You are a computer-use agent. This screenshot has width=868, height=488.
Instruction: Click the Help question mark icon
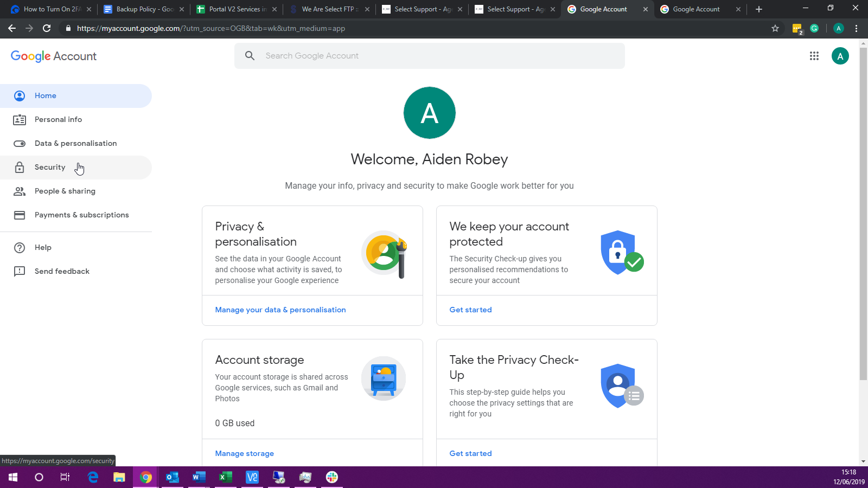tap(20, 248)
